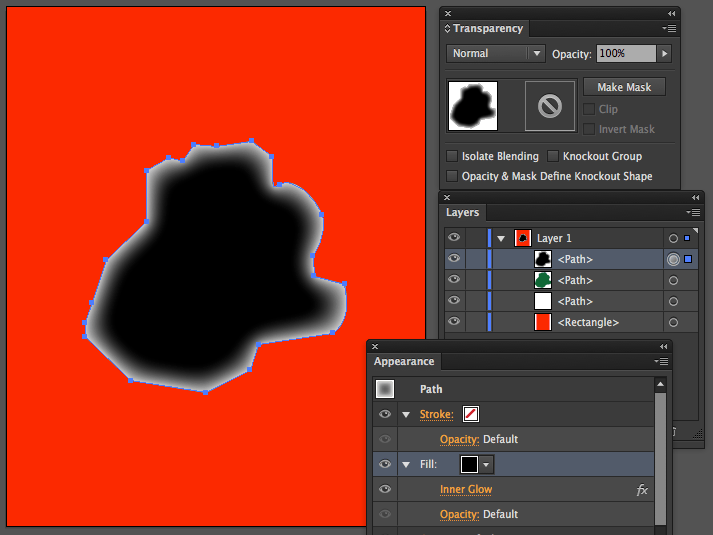
Task: Open the Fill color swatch dropdown arrow
Action: coord(486,465)
